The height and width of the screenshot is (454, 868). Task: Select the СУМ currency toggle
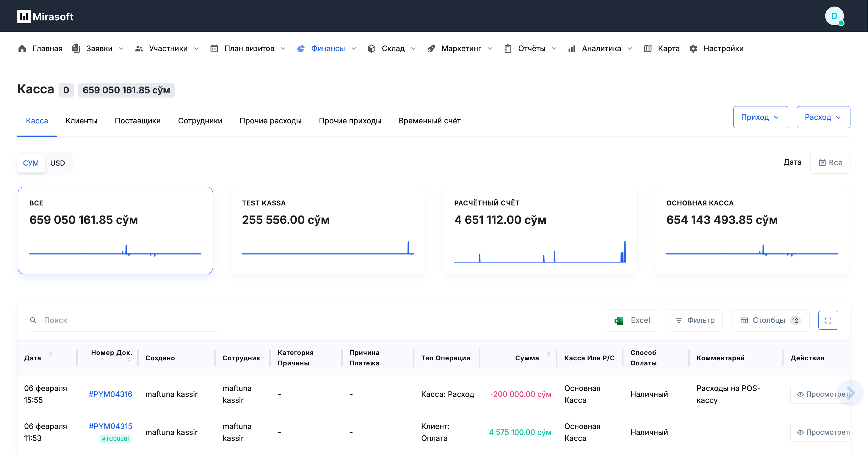tap(31, 163)
